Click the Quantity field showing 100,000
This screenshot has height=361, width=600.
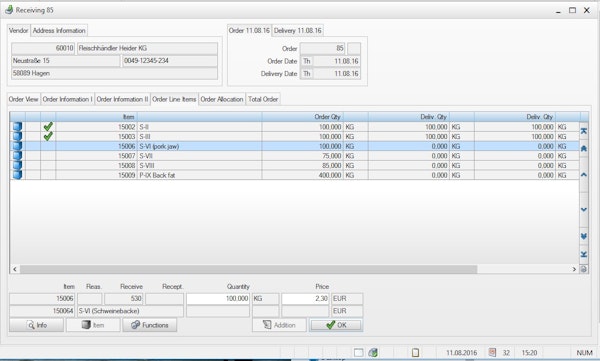[x=218, y=298]
